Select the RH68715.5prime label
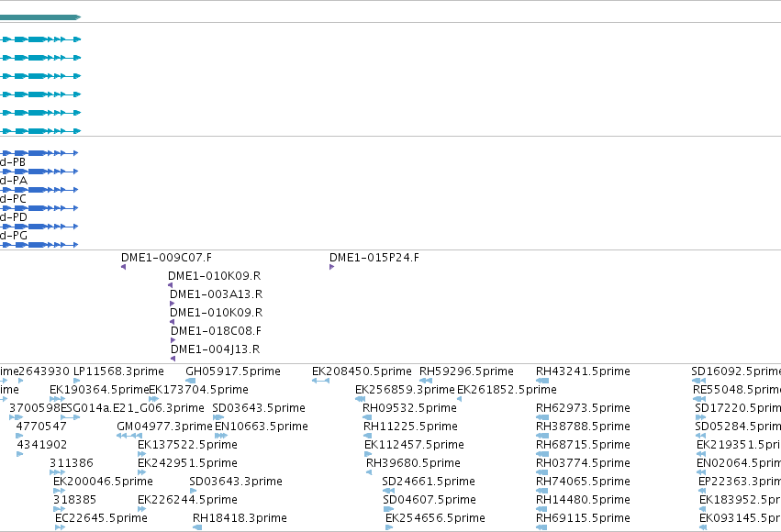The image size is (781, 532). click(x=583, y=445)
